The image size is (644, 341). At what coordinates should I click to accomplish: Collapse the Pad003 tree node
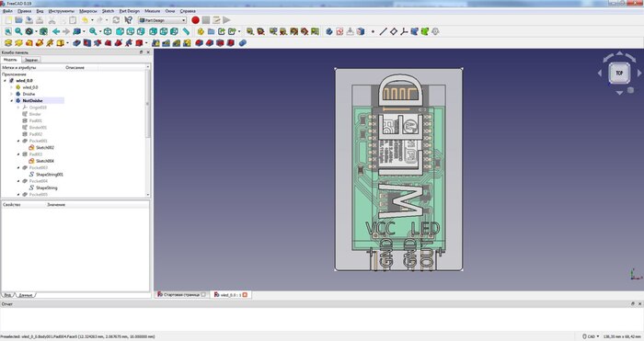18,154
